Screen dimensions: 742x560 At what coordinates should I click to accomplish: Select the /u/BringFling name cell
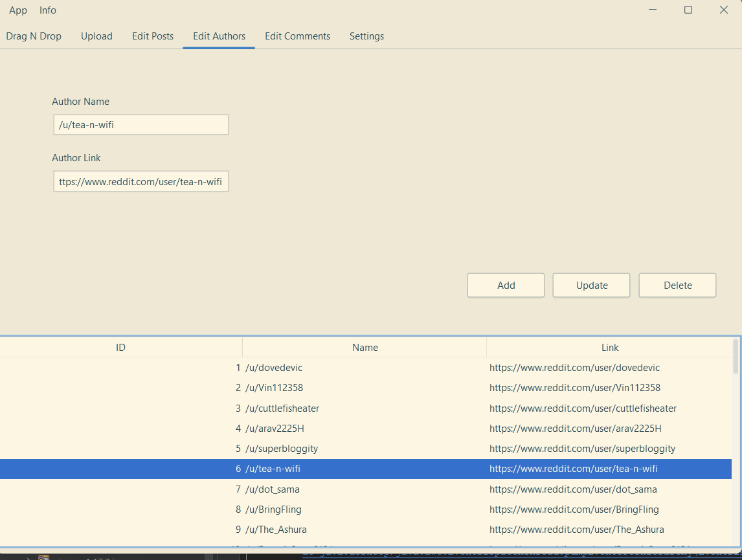pyautogui.click(x=365, y=510)
